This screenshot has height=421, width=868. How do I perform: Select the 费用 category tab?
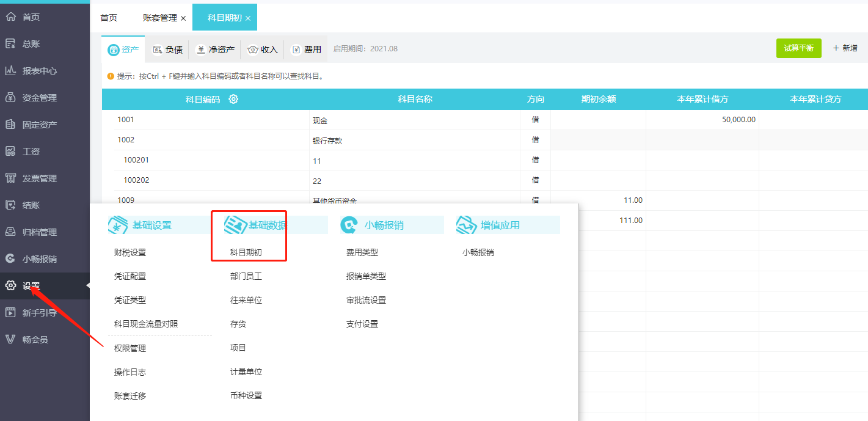tap(306, 49)
